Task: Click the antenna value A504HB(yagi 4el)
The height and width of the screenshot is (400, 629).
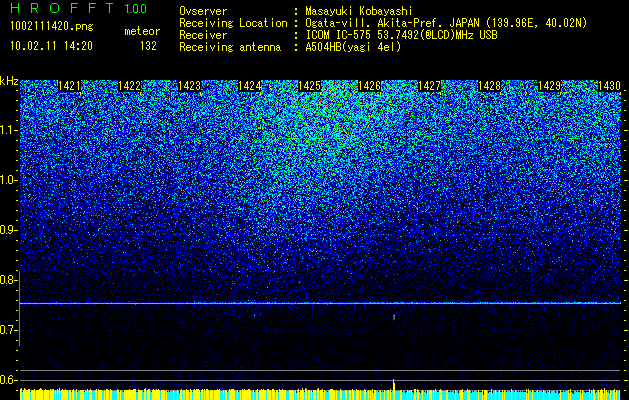Action: [x=353, y=47]
